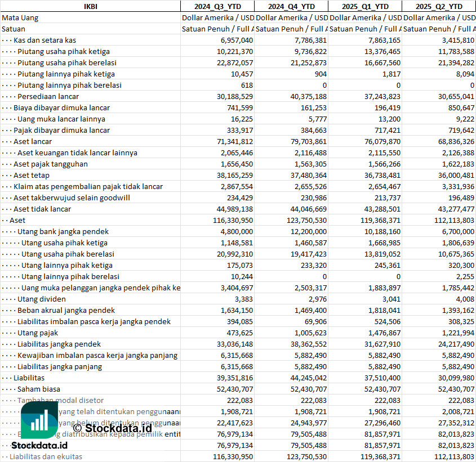Click the Satuan row label

[14, 29]
